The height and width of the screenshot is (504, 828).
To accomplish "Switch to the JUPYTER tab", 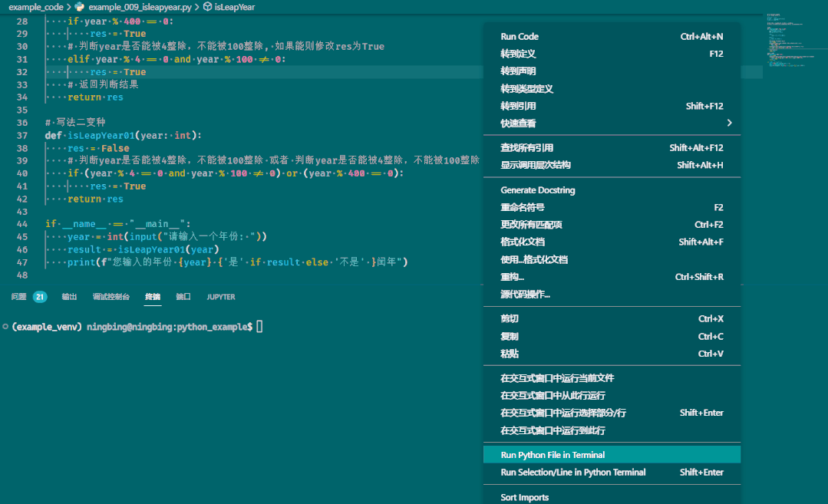I will pyautogui.click(x=221, y=297).
